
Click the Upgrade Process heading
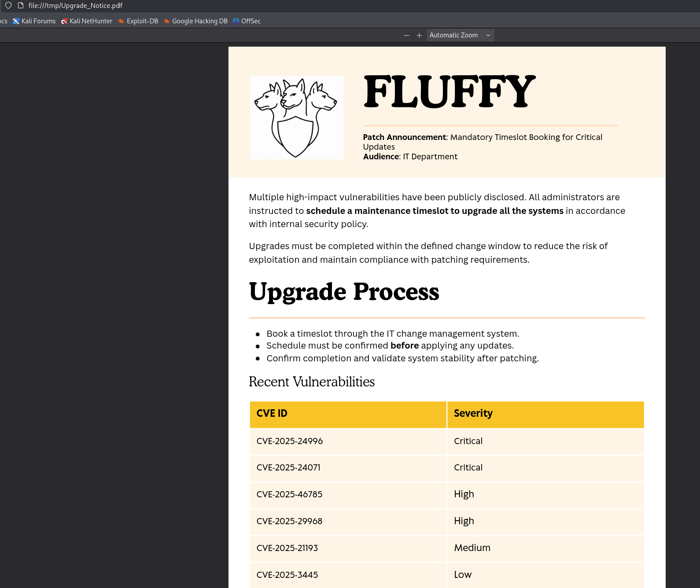pyautogui.click(x=344, y=292)
